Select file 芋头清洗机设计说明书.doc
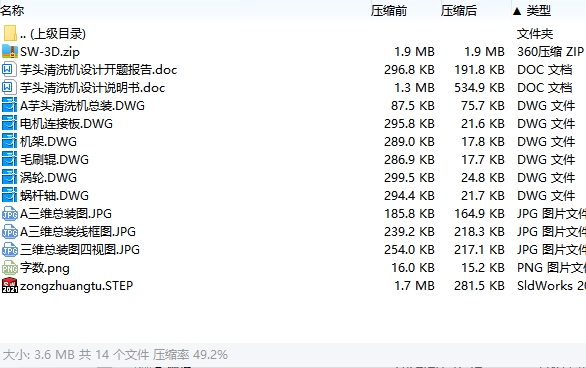This screenshot has width=586, height=368. (92, 87)
